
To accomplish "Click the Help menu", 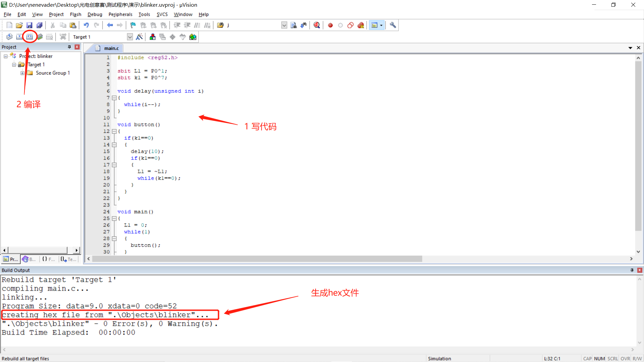I will point(204,14).
